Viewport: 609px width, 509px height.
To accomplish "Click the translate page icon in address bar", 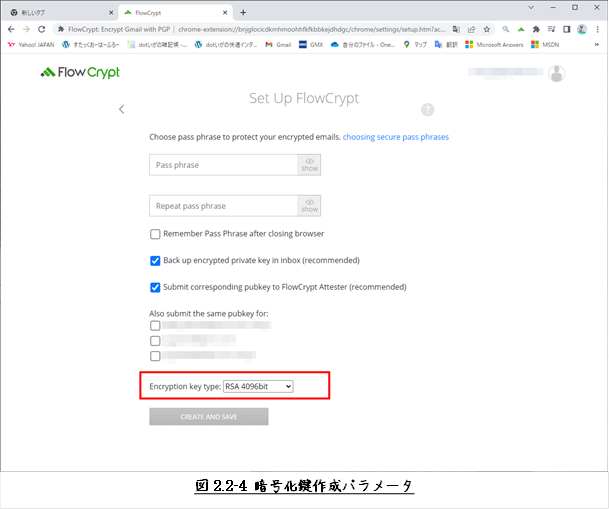I will click(x=456, y=30).
